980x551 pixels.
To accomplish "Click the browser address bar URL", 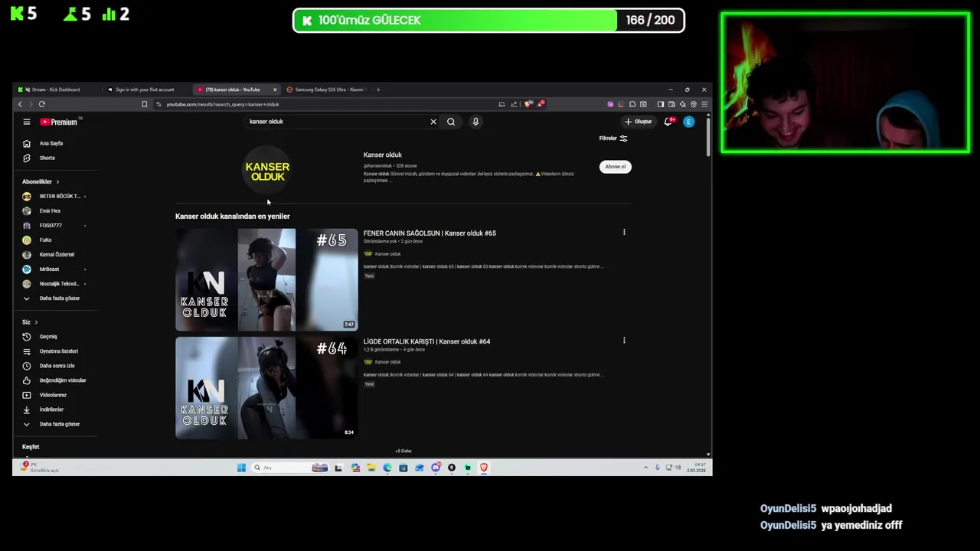I will point(223,104).
